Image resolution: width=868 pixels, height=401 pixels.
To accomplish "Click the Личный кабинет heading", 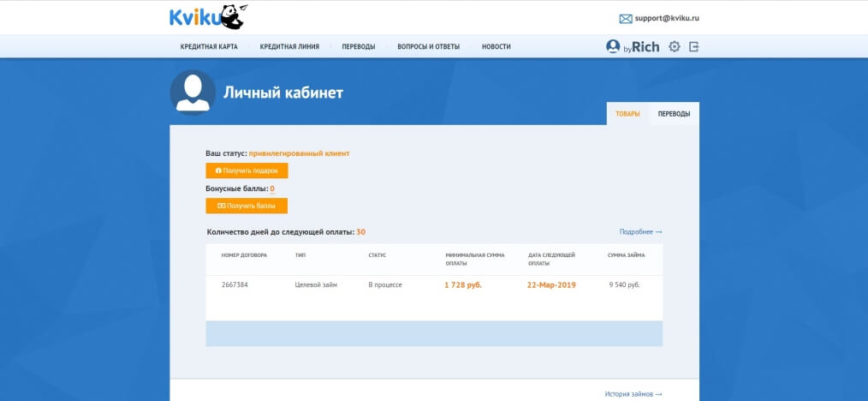I will click(x=283, y=93).
